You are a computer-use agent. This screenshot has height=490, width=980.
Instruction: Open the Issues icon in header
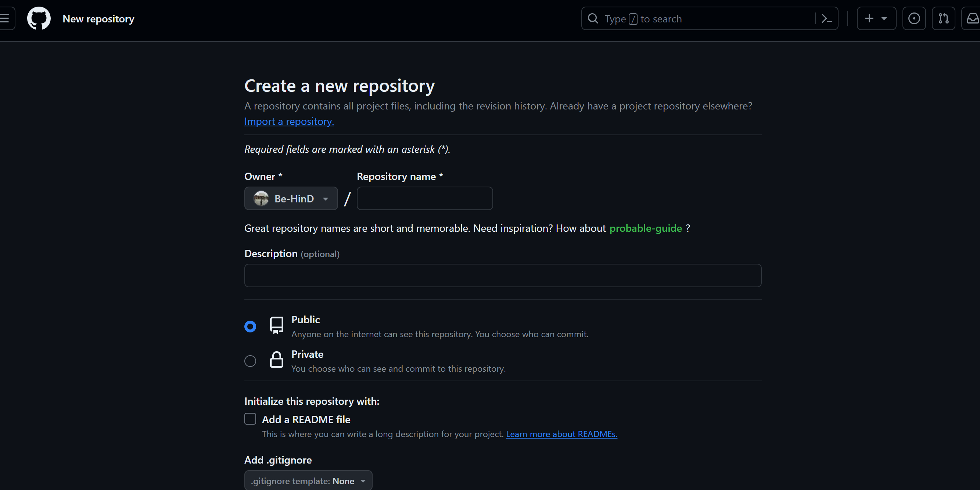(914, 18)
